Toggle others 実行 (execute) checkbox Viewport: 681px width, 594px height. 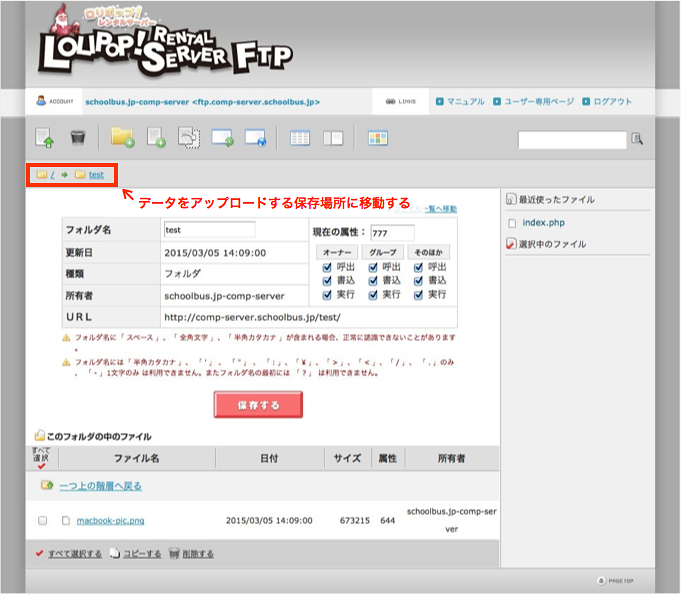pyautogui.click(x=418, y=295)
